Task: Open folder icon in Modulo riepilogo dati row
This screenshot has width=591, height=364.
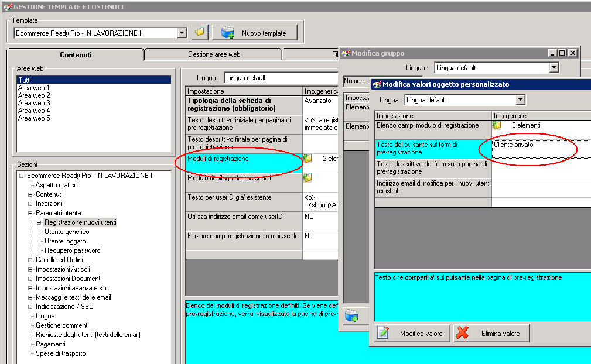Action: 308,178
